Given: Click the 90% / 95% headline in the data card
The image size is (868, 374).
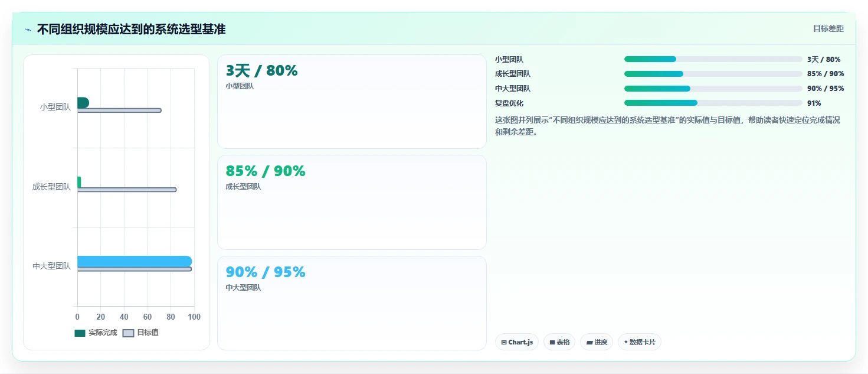Looking at the screenshot, I should (266, 272).
